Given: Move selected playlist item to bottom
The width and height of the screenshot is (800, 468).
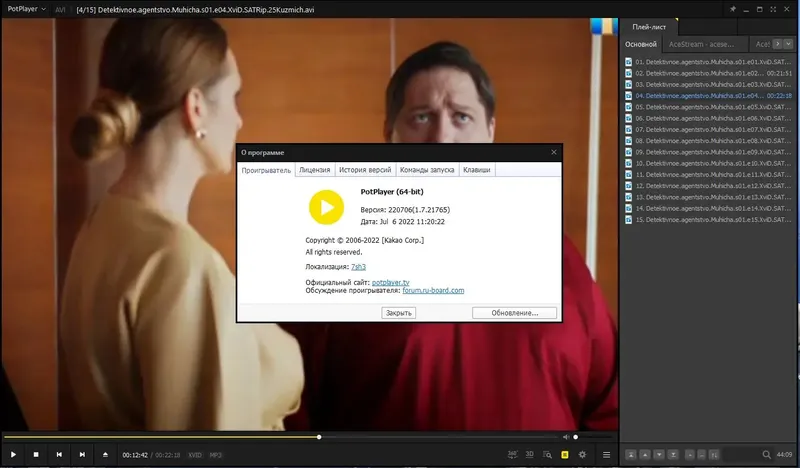Looking at the screenshot, I should [673, 454].
